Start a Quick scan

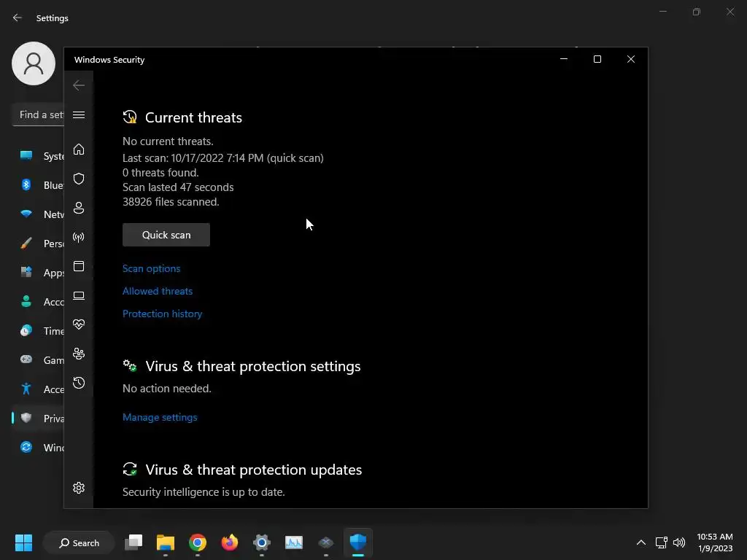pos(166,235)
